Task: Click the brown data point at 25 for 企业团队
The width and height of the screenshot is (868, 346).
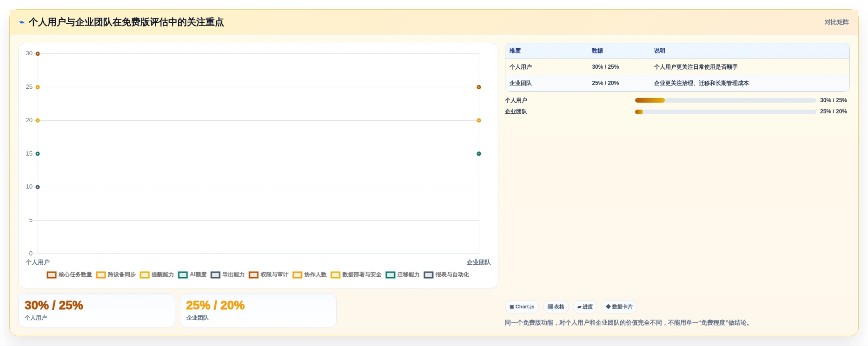Action: tap(479, 87)
